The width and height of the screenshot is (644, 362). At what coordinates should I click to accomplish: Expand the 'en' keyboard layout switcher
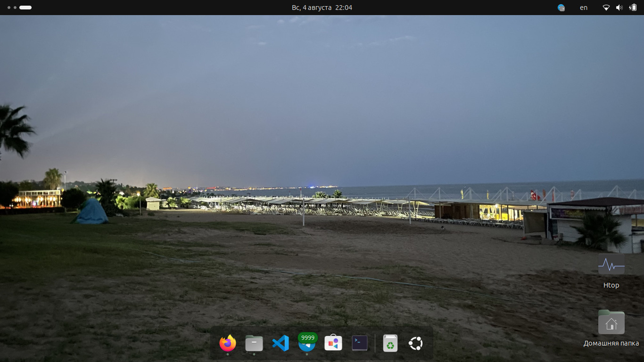(x=584, y=8)
